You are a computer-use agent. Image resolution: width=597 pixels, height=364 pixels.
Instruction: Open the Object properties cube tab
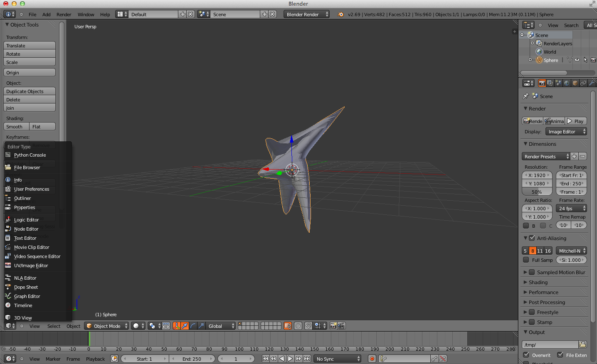[575, 83]
